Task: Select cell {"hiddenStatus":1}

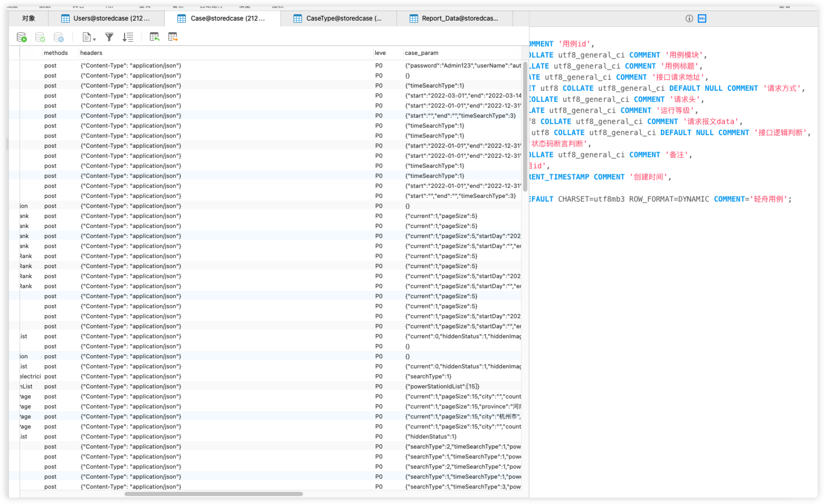Action: tap(462, 436)
